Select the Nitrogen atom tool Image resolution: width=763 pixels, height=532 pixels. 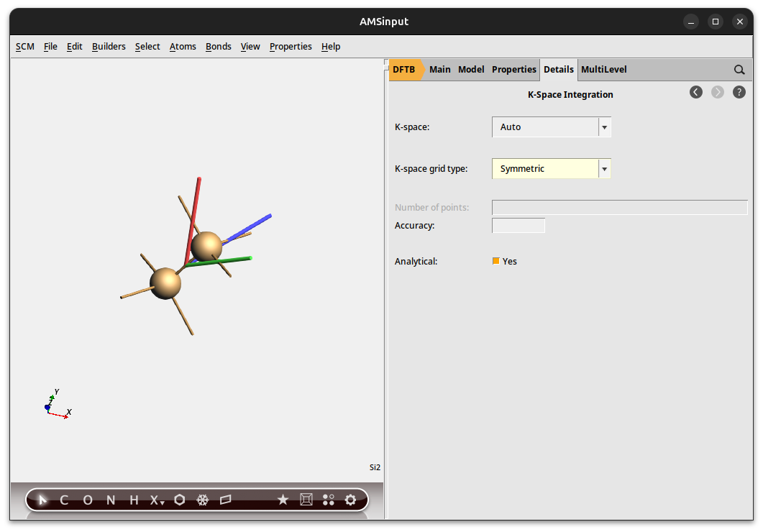[110, 500]
